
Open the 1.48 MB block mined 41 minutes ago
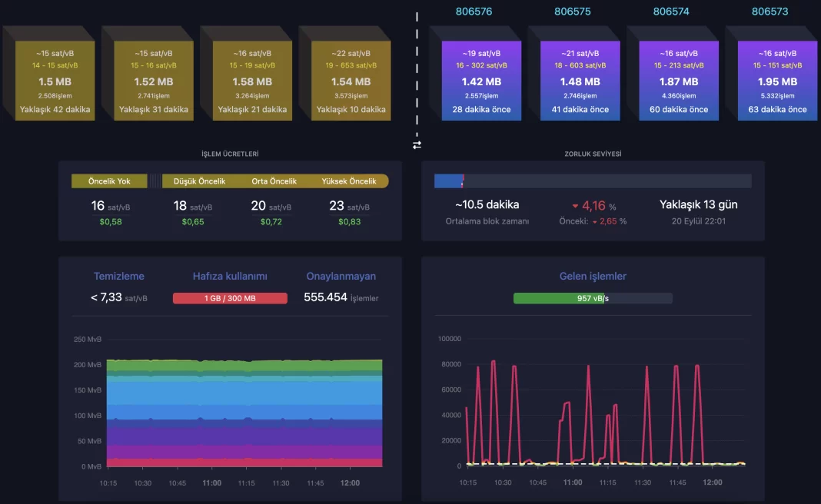coord(580,81)
